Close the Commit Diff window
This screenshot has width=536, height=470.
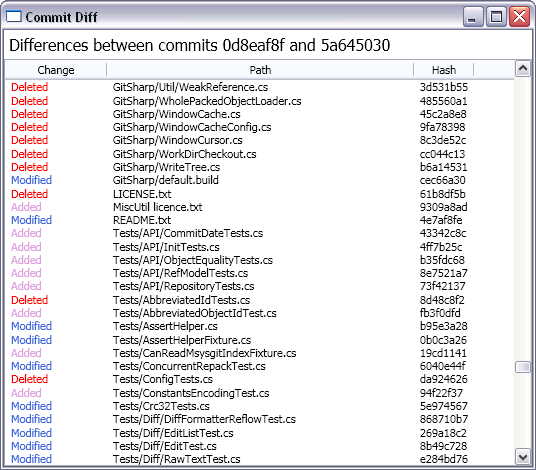519,16
